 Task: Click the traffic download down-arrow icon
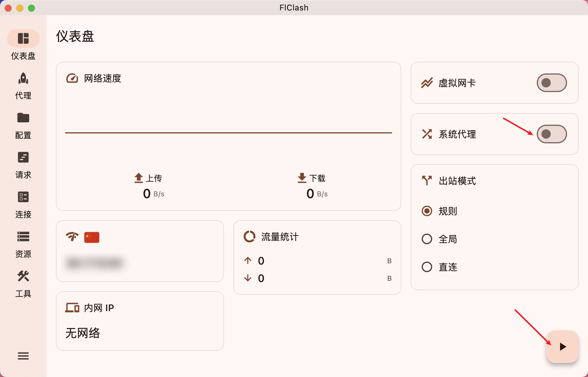click(x=248, y=278)
